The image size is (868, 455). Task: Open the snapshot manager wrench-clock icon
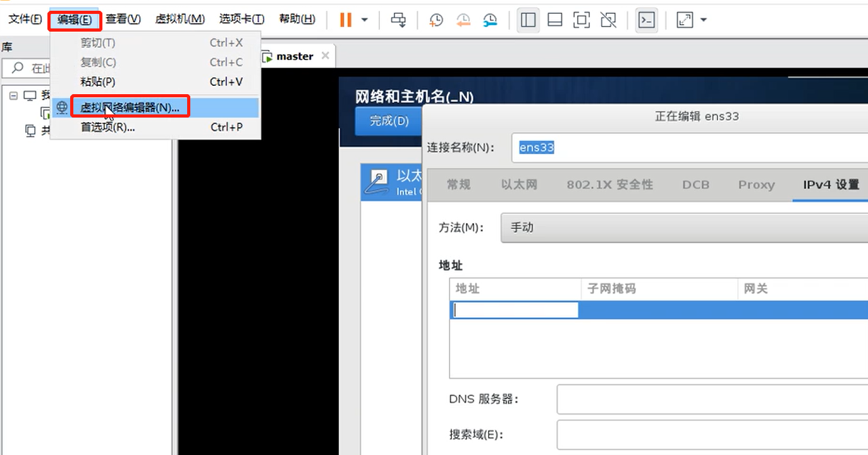click(x=490, y=20)
